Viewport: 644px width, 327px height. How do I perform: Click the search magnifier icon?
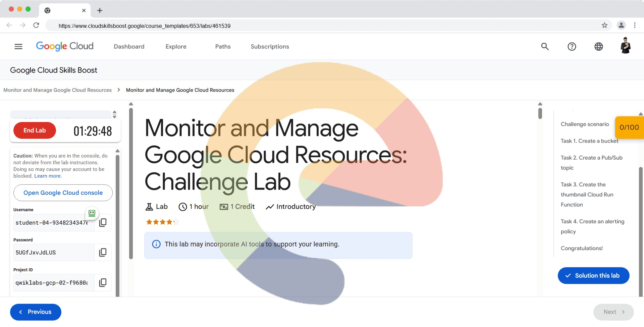point(545,47)
